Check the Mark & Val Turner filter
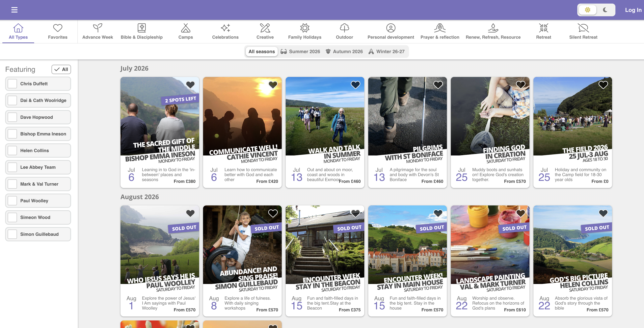The width and height of the screenshot is (644, 328). click(38, 184)
